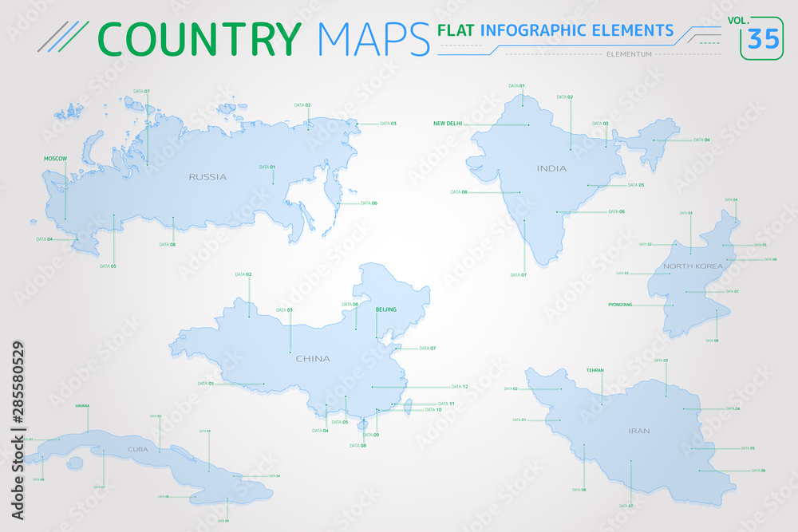798x532 pixels.
Task: Select the INDIA country label
Action: 551,168
